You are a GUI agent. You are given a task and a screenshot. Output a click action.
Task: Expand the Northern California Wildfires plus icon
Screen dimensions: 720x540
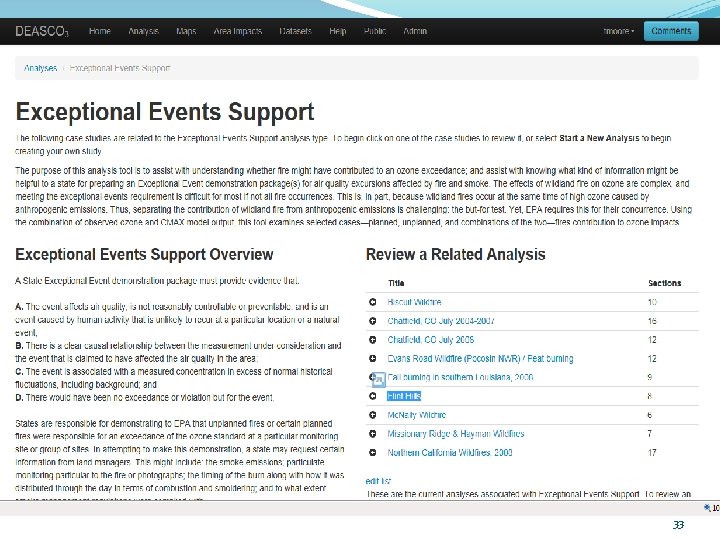[x=372, y=452]
